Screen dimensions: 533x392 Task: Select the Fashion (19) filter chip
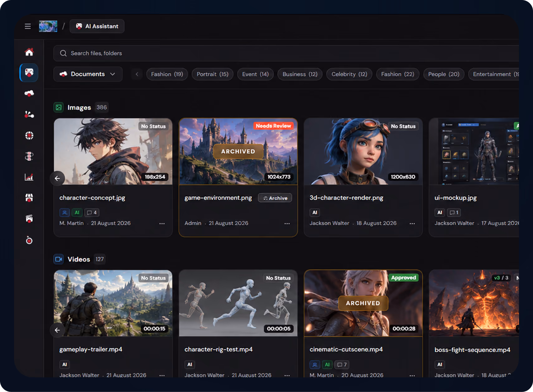tap(167, 74)
